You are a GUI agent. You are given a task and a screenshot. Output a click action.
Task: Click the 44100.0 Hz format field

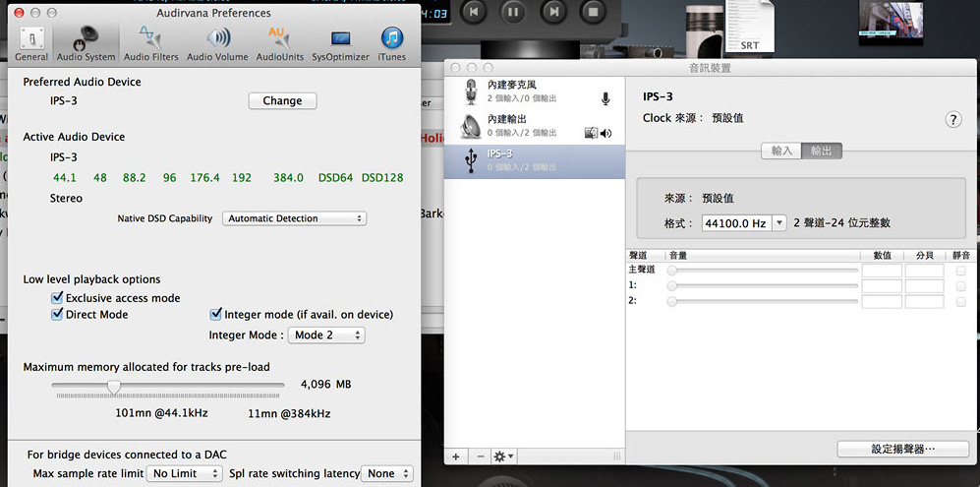coord(737,223)
